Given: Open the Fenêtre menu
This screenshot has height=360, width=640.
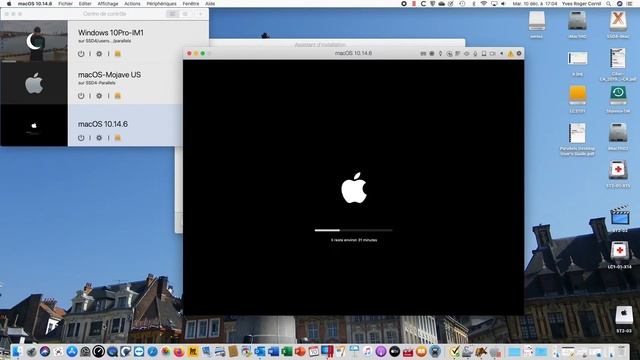Looking at the screenshot, I should (x=191, y=4).
